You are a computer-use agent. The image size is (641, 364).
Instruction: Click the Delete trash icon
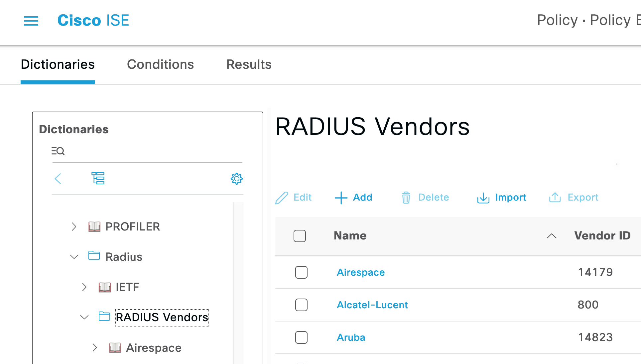click(x=406, y=197)
